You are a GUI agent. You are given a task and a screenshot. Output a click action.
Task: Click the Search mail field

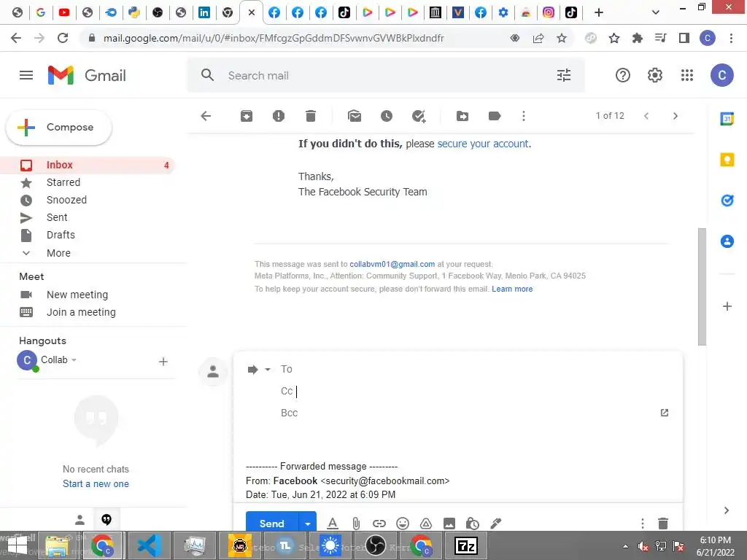[x=386, y=76]
